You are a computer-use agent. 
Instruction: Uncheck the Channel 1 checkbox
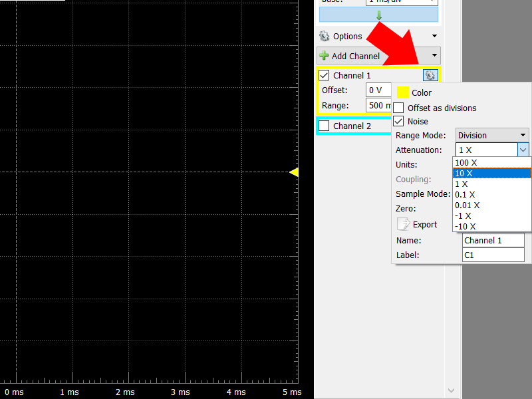tap(324, 75)
